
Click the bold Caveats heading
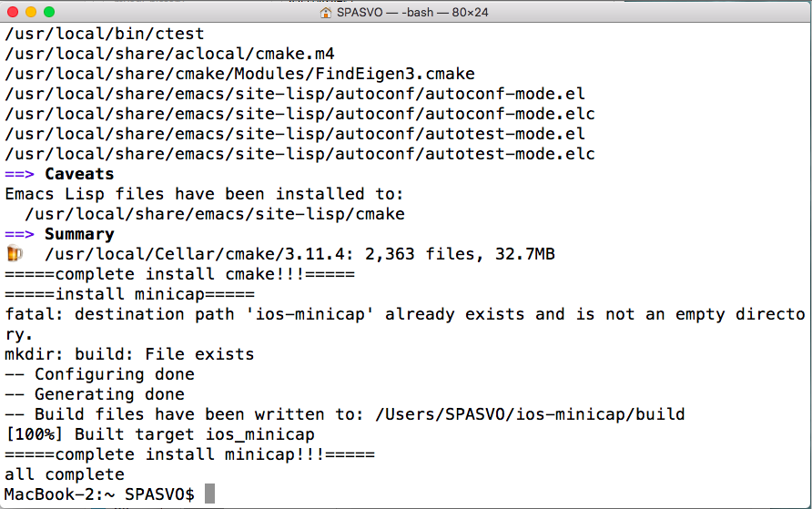coord(80,174)
